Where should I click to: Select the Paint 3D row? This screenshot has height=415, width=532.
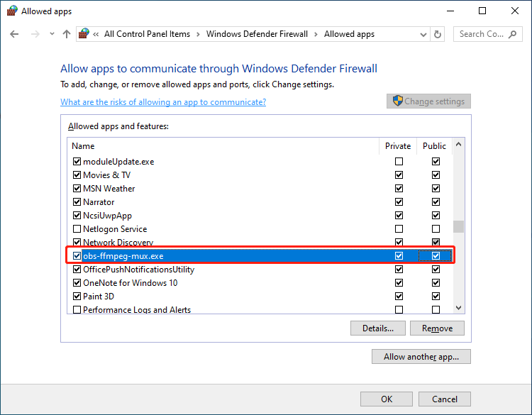tap(260, 297)
